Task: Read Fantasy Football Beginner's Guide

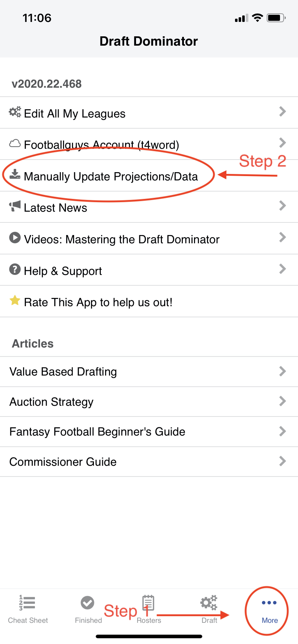Action: (x=97, y=432)
